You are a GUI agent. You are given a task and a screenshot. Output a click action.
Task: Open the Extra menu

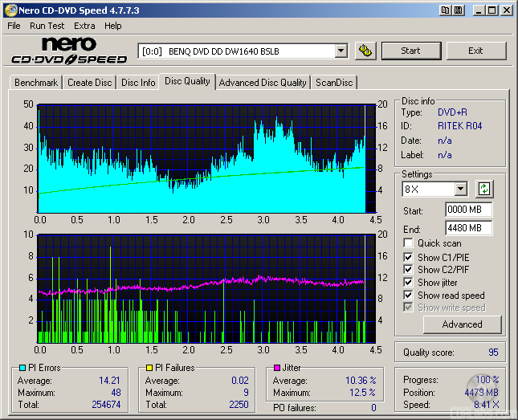point(84,26)
